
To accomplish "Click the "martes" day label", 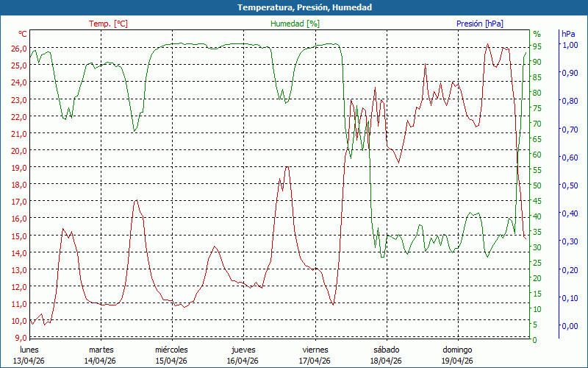I will tap(101, 350).
